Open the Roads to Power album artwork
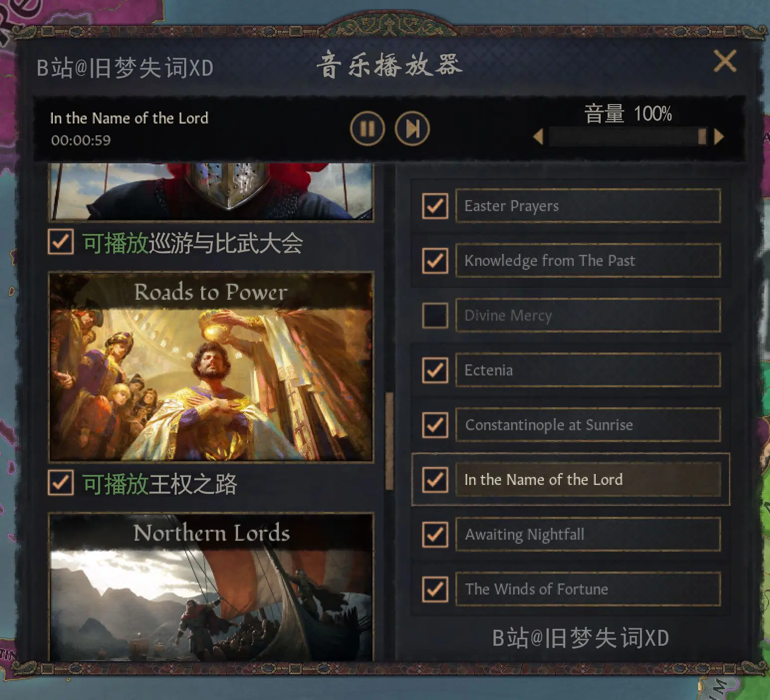This screenshot has width=770, height=700. [211, 367]
